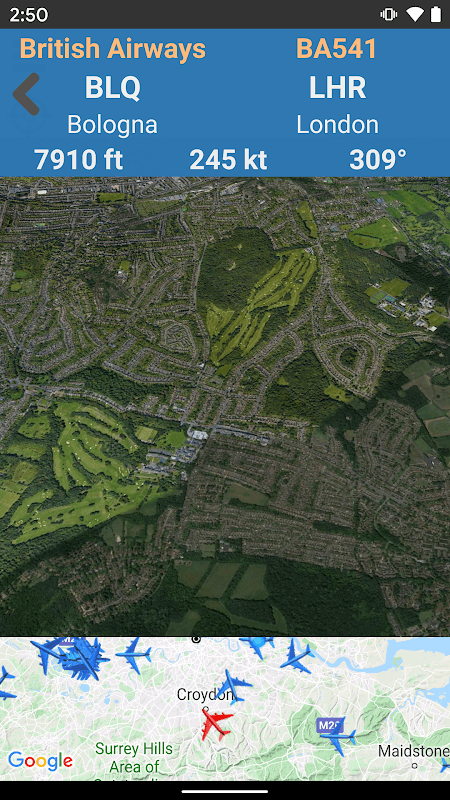Tap the Croydon label on the map
This screenshot has height=800, width=450.
(204, 694)
